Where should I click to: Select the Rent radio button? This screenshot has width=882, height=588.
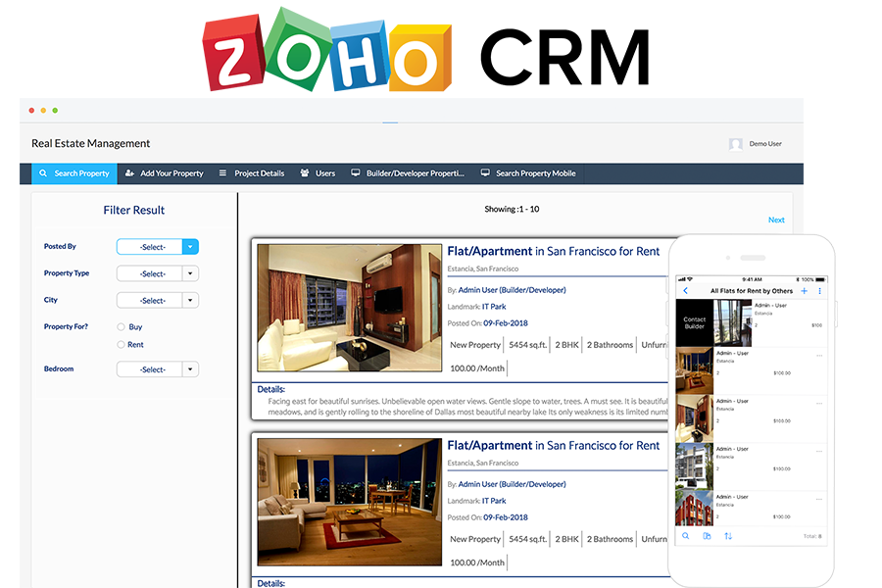click(121, 344)
